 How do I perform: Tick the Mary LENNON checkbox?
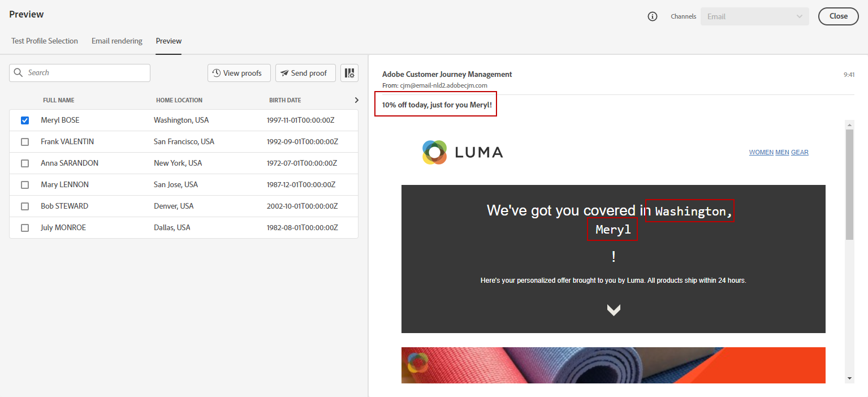coord(25,185)
